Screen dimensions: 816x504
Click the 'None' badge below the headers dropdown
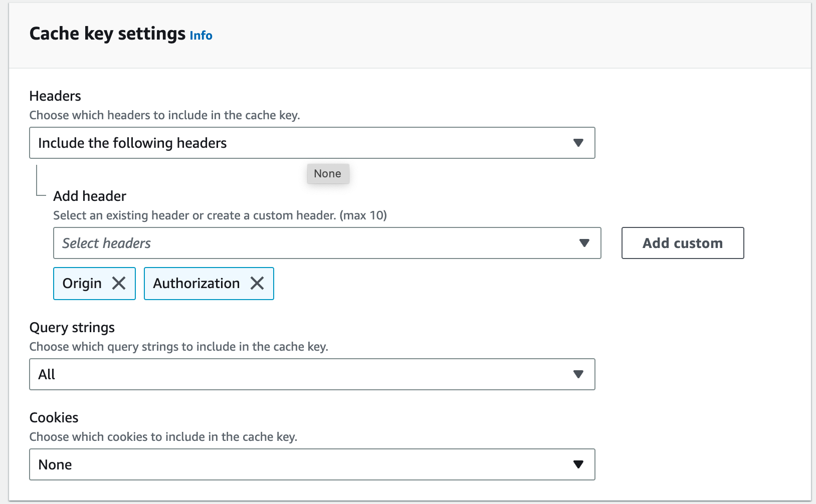click(x=328, y=173)
